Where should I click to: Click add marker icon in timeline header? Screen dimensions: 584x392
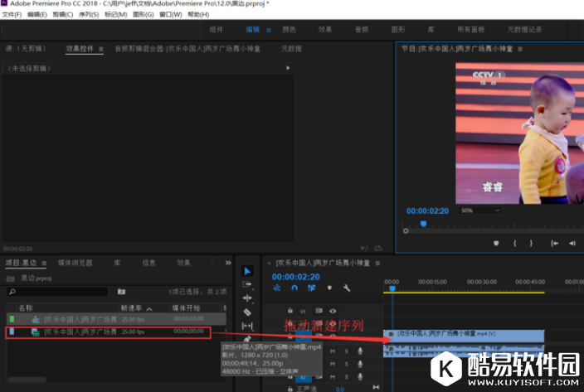(329, 288)
